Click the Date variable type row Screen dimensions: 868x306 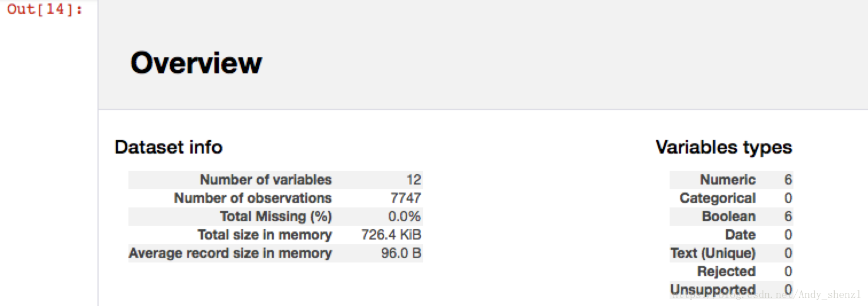point(732,234)
